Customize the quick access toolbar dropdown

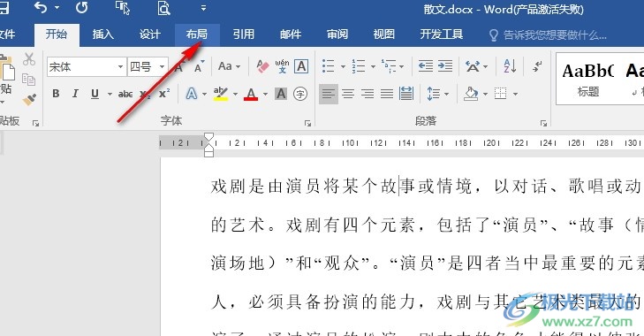tap(203, 8)
